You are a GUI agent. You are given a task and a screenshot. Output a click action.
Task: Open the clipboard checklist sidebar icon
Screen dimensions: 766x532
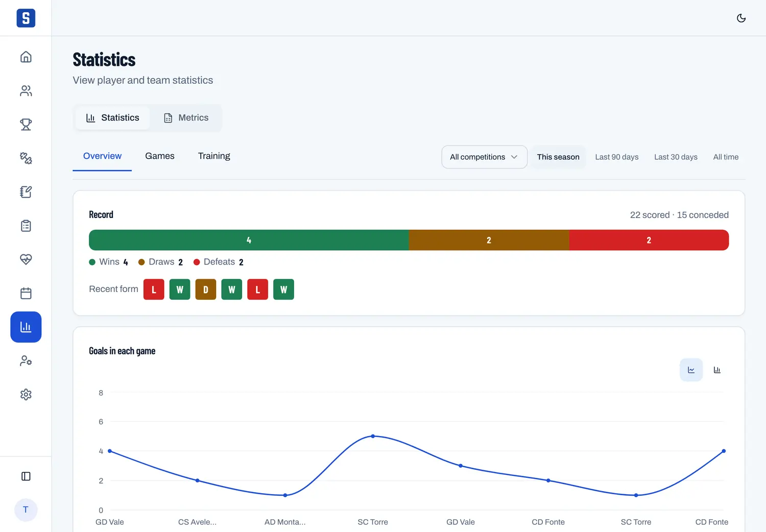coord(26,226)
